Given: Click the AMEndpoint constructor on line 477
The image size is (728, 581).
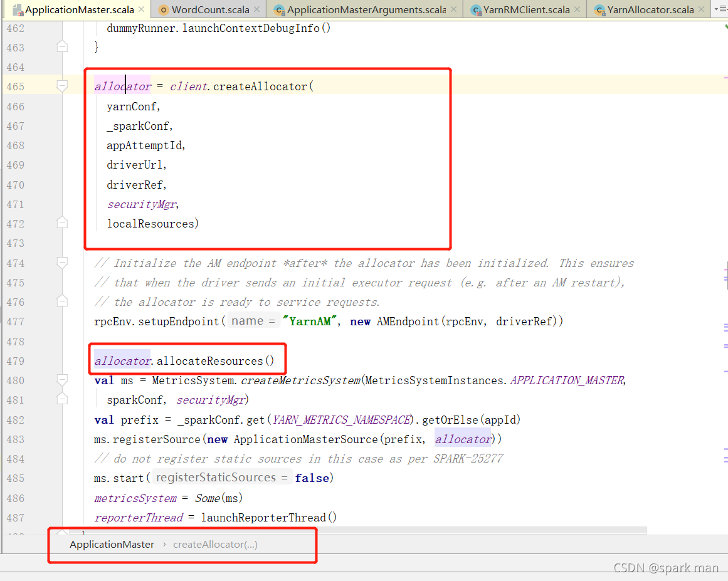Looking at the screenshot, I should [408, 322].
